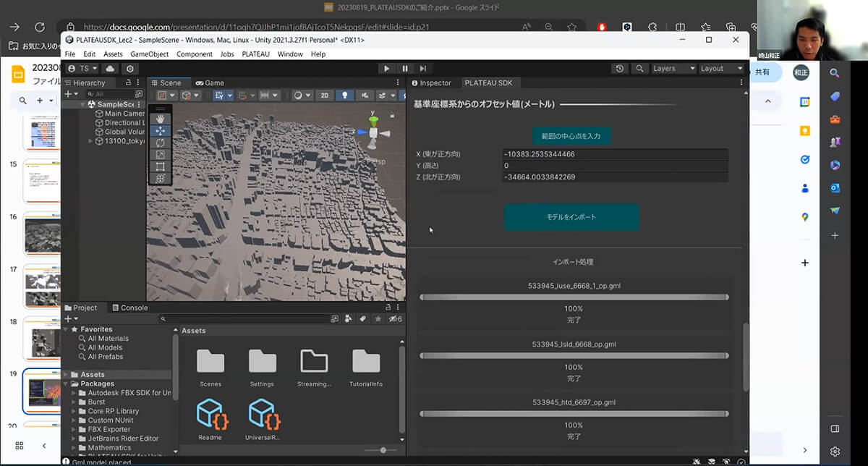
Task: Open Google Keep icon in side panel
Action: click(804, 131)
